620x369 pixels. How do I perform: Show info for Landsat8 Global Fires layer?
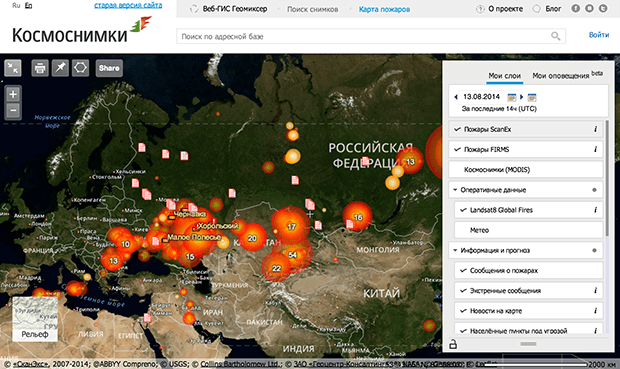coord(595,210)
